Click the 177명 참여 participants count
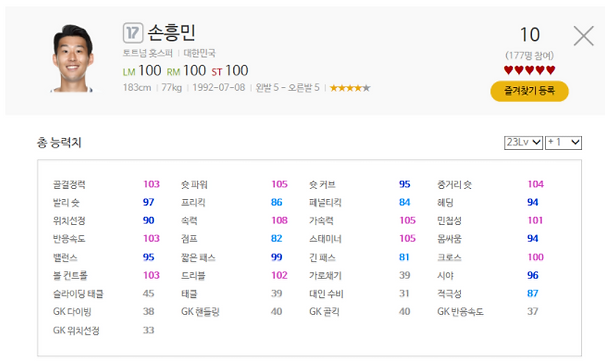The width and height of the screenshot is (605, 362). click(529, 56)
